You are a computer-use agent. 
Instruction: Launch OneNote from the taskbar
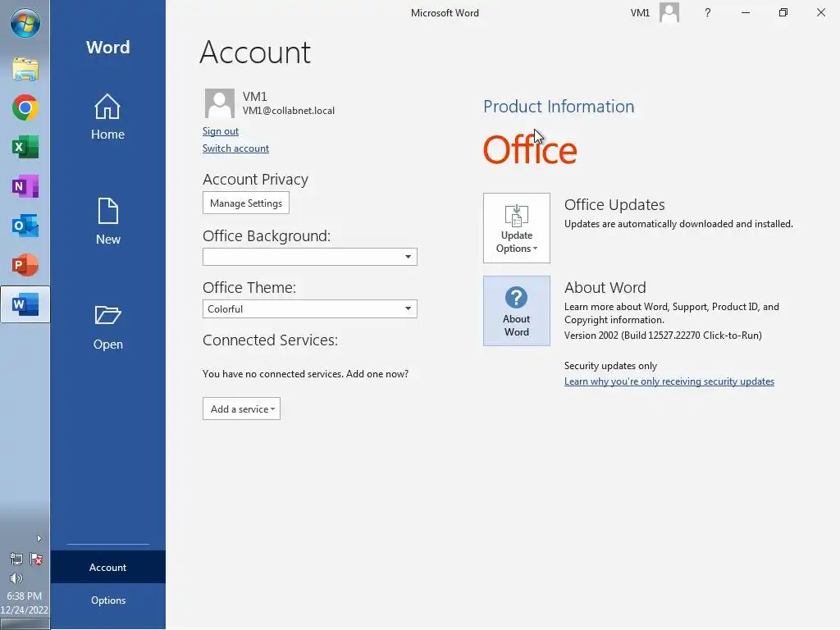point(25,186)
